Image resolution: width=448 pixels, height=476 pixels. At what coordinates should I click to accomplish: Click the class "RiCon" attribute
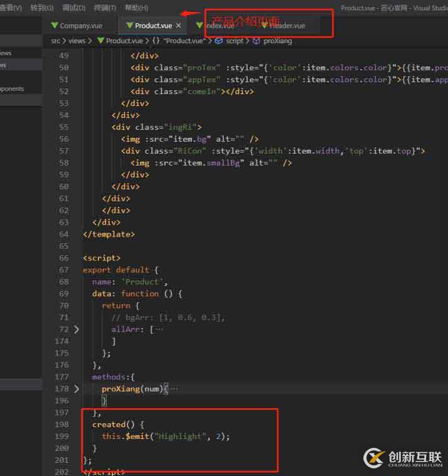(175, 151)
